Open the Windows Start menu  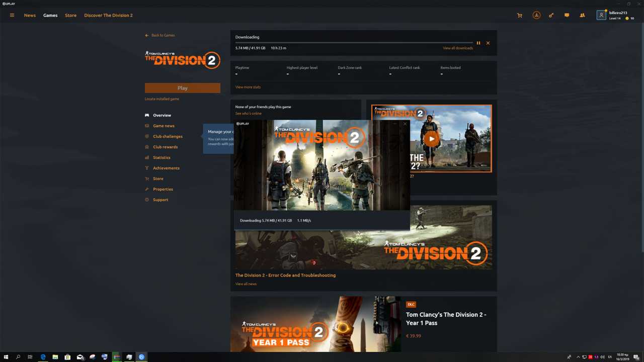[6, 357]
